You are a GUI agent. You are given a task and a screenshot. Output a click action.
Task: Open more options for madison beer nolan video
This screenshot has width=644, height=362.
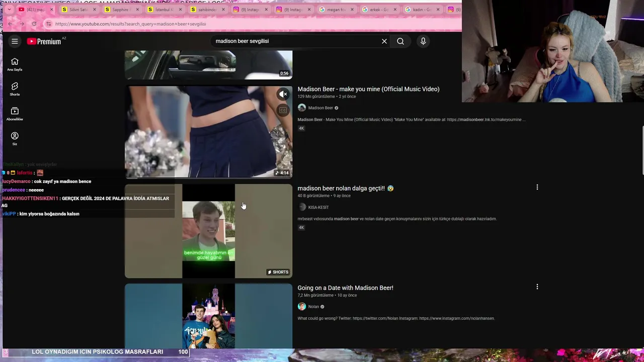[x=537, y=187]
